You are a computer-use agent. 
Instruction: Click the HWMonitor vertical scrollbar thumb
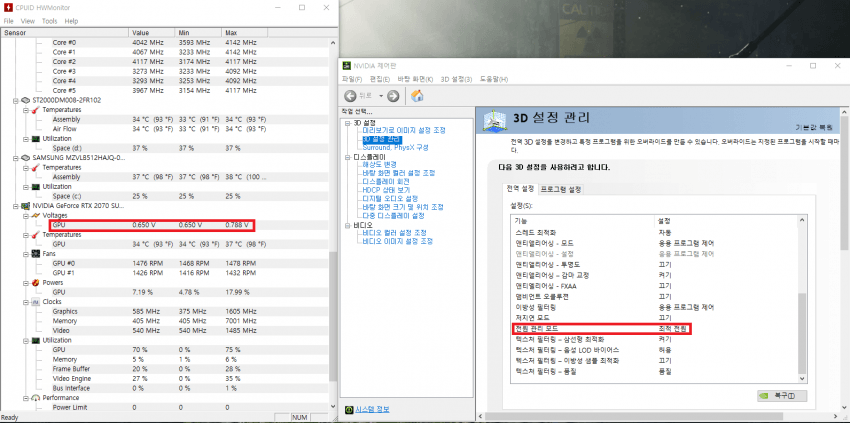(x=333, y=316)
